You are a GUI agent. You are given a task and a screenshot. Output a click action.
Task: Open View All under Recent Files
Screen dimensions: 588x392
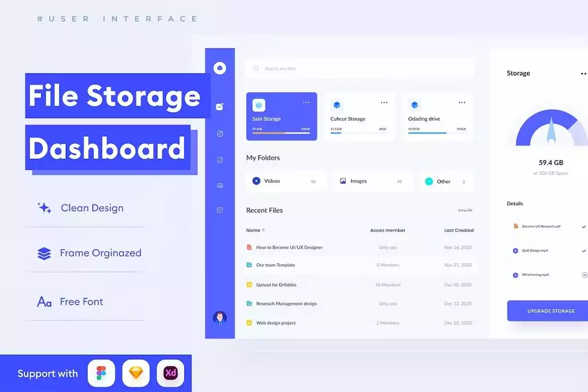[465, 210]
